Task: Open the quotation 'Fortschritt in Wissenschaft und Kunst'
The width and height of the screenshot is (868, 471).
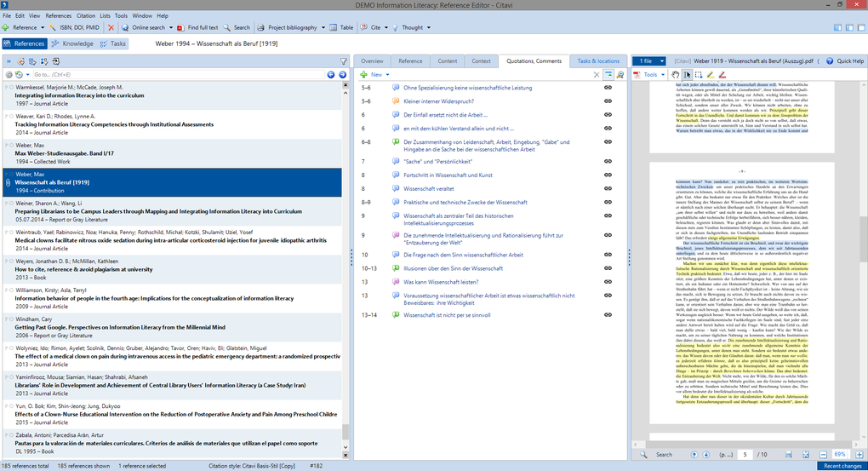Action: coord(448,175)
